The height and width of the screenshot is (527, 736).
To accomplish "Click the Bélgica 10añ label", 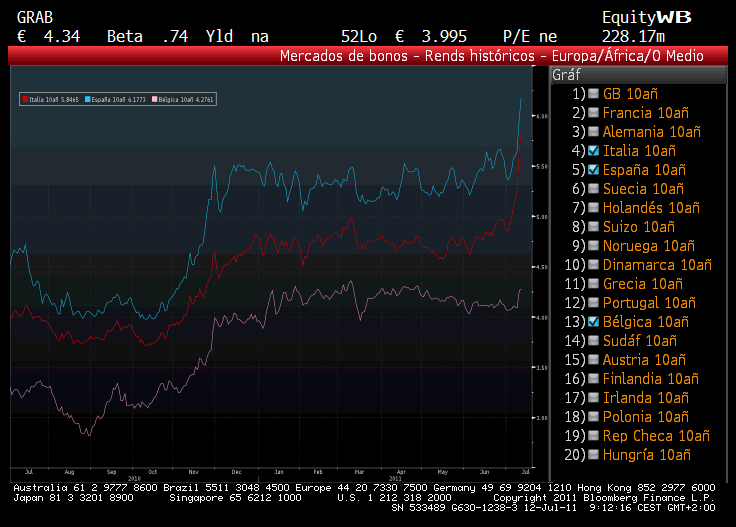I will click(x=645, y=322).
